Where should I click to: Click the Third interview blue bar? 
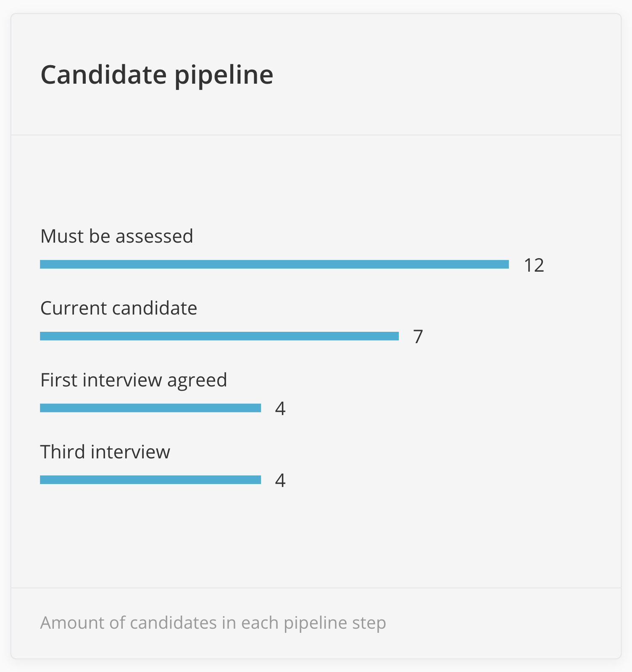150,480
